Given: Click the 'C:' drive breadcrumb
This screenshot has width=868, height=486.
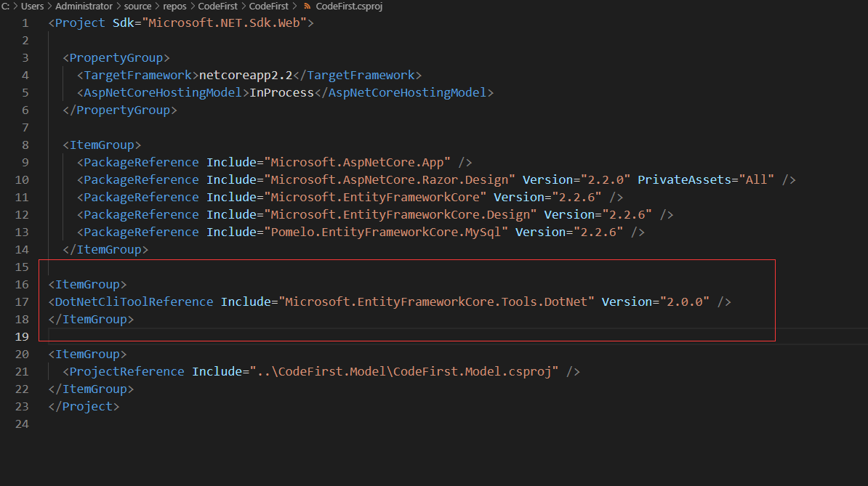Looking at the screenshot, I should [6, 6].
